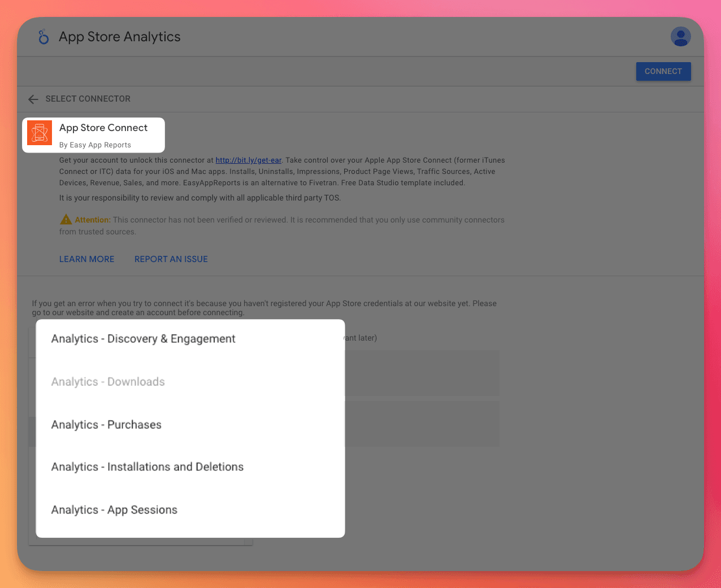Click REPORT AN ISSUE link
Image resolution: width=721 pixels, height=588 pixels.
click(x=171, y=259)
